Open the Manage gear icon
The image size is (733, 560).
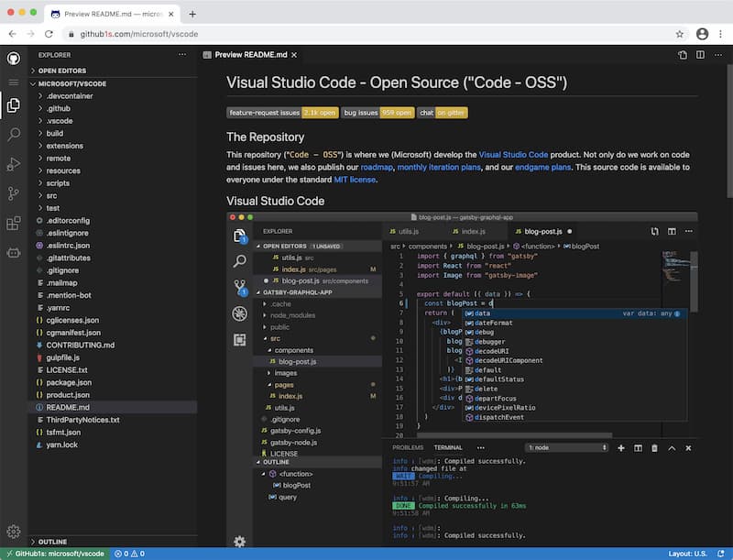14,532
